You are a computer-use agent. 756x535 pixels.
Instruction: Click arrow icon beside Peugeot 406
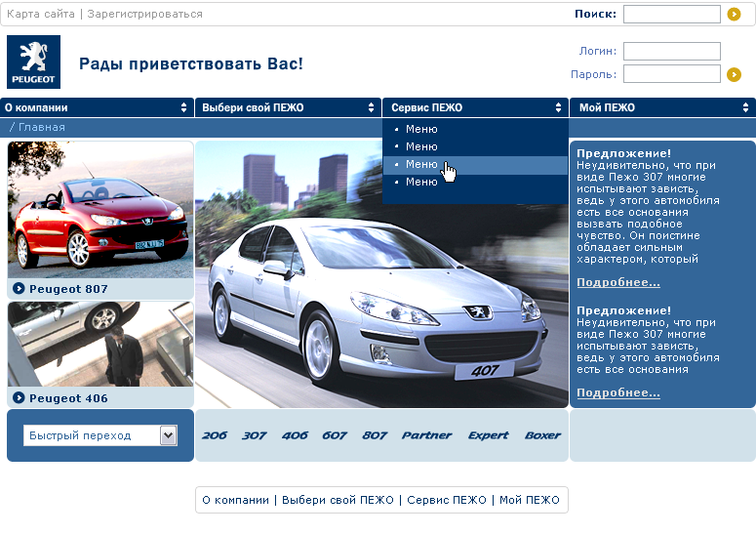pyautogui.click(x=19, y=398)
